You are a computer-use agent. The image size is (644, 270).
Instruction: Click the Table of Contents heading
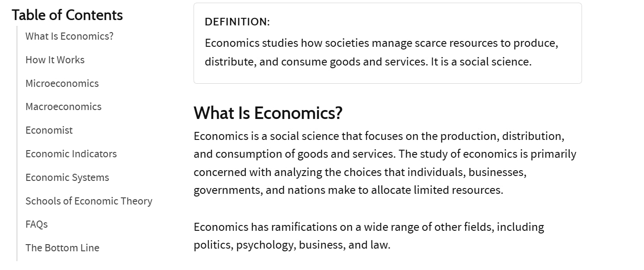coord(67,15)
